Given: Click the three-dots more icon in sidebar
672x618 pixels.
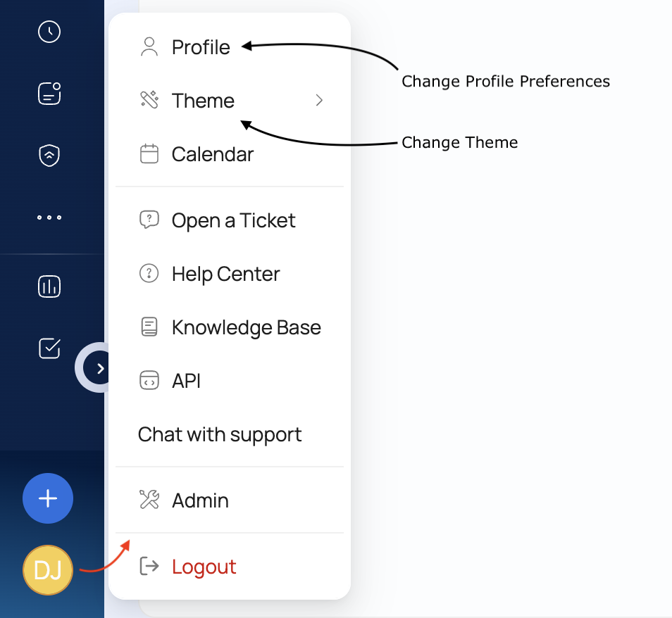Looking at the screenshot, I should point(49,217).
